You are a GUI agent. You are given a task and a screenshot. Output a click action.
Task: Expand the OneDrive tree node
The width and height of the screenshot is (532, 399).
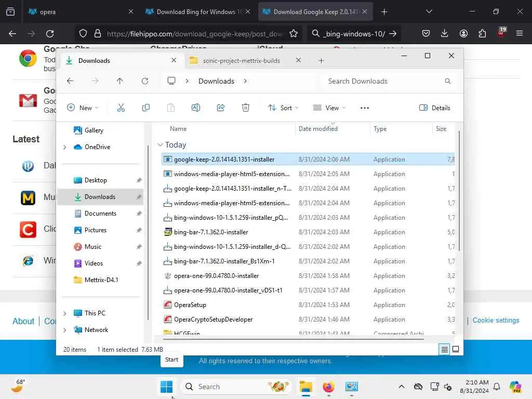tap(65, 147)
